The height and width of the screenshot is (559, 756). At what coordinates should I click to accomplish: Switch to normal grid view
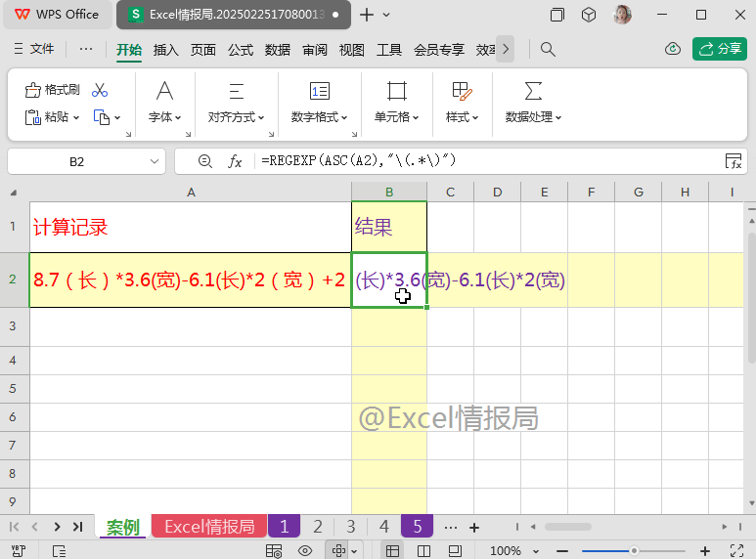tap(392, 550)
